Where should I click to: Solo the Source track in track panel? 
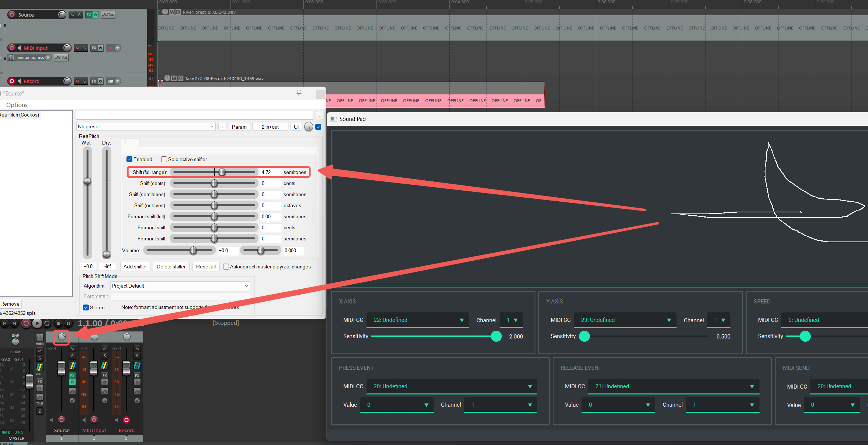coord(79,15)
